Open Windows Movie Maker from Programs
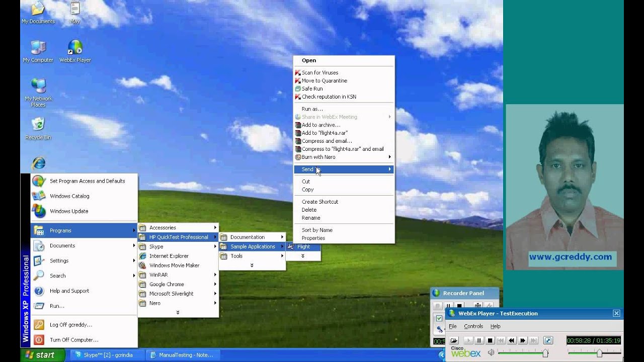The width and height of the screenshot is (644, 362). click(x=178, y=265)
